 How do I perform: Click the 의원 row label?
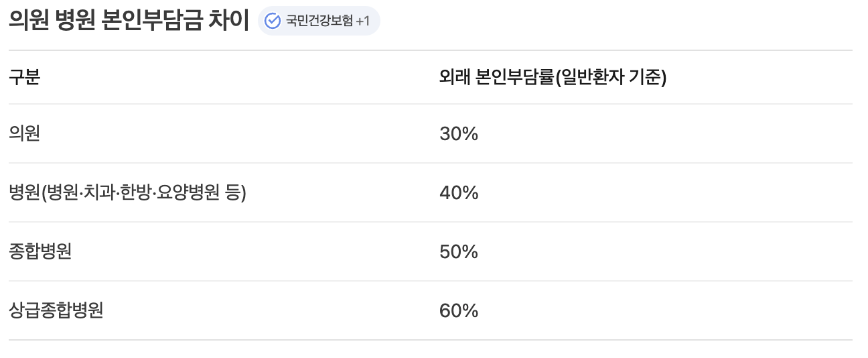(x=24, y=133)
